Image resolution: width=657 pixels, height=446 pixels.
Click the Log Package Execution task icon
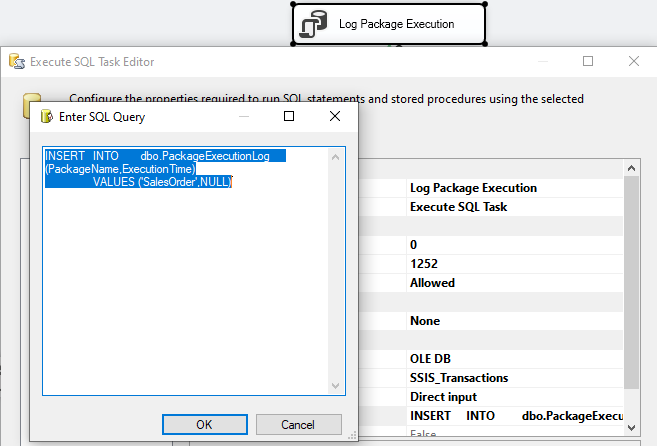(x=313, y=24)
